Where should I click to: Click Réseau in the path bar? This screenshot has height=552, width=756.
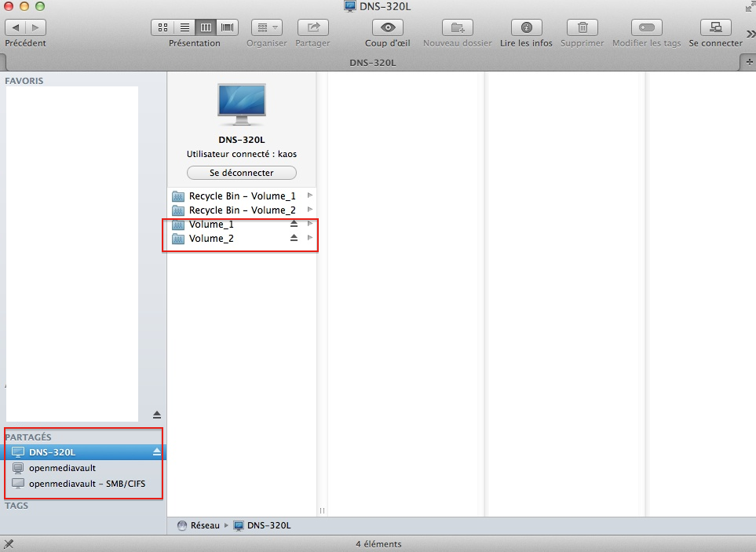pyautogui.click(x=204, y=525)
